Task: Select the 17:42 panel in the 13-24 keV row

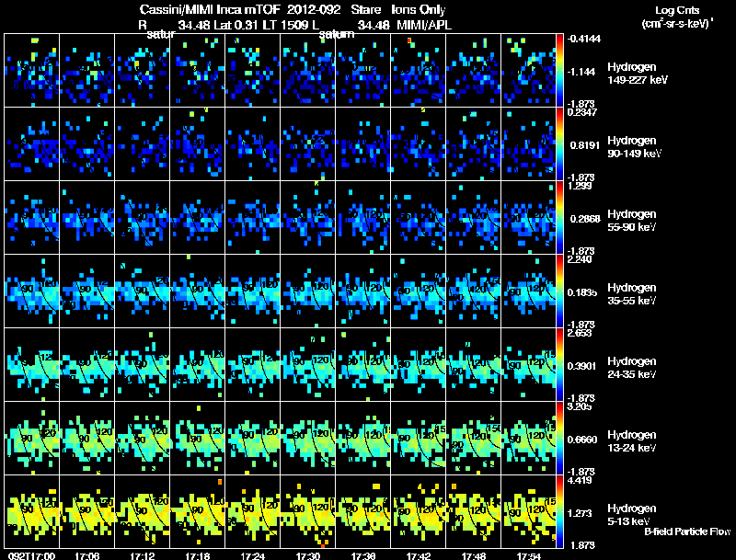Action: click(x=418, y=438)
